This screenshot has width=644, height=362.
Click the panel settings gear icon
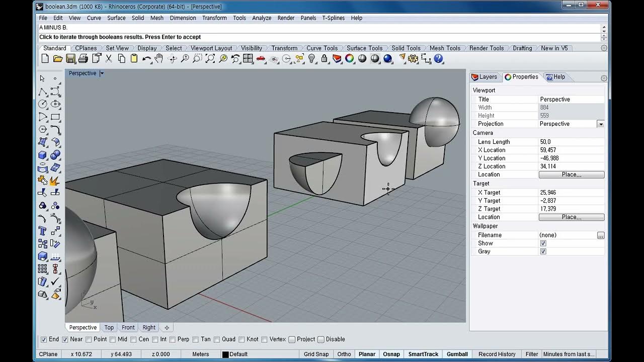[604, 78]
